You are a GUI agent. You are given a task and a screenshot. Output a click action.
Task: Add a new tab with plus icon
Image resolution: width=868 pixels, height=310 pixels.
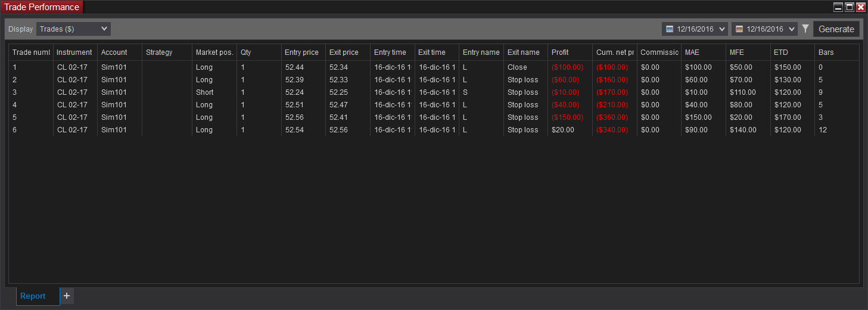[67, 296]
